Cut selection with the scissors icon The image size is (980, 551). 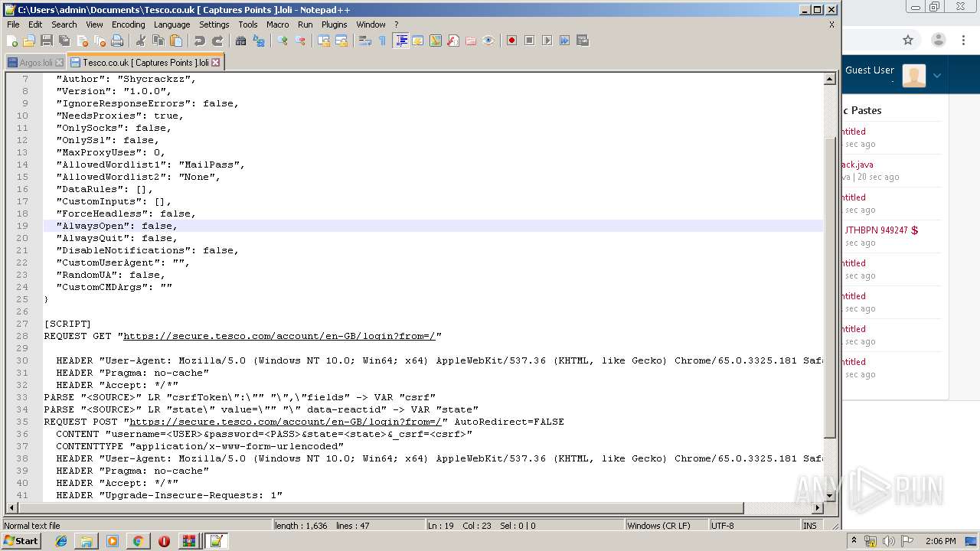click(140, 41)
